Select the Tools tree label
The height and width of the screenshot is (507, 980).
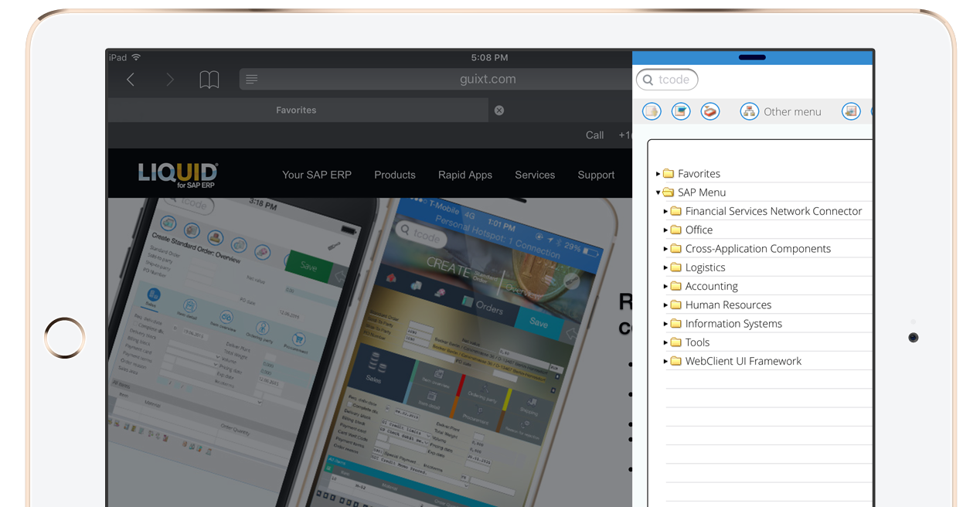tap(697, 342)
